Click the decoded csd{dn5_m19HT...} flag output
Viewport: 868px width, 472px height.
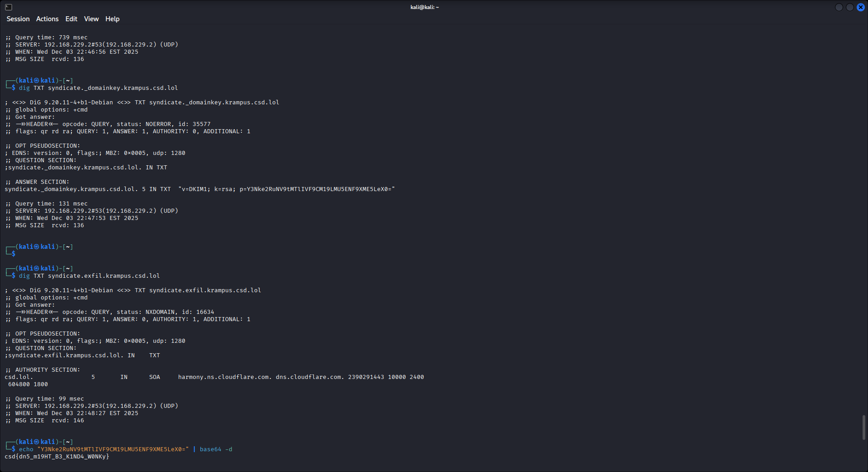tap(57, 457)
